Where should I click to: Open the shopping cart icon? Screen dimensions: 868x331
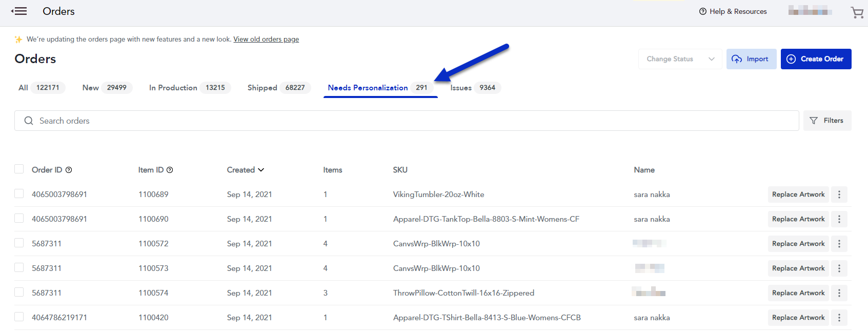pos(857,12)
